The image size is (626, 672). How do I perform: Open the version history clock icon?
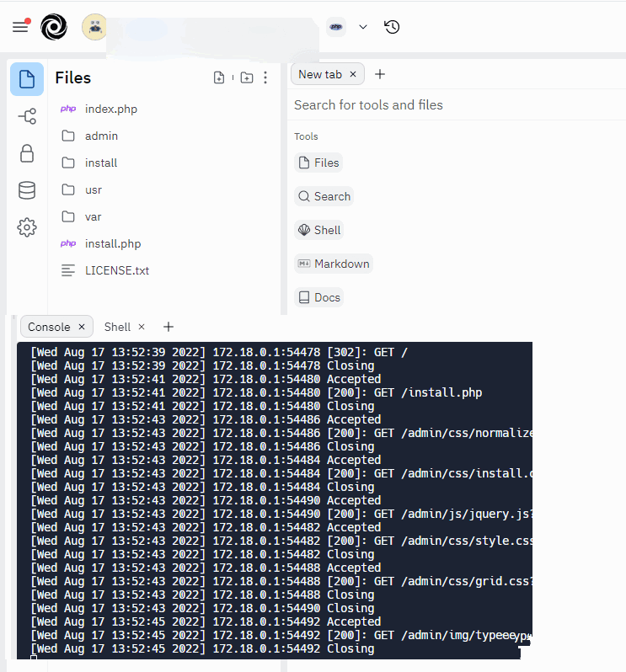392,27
